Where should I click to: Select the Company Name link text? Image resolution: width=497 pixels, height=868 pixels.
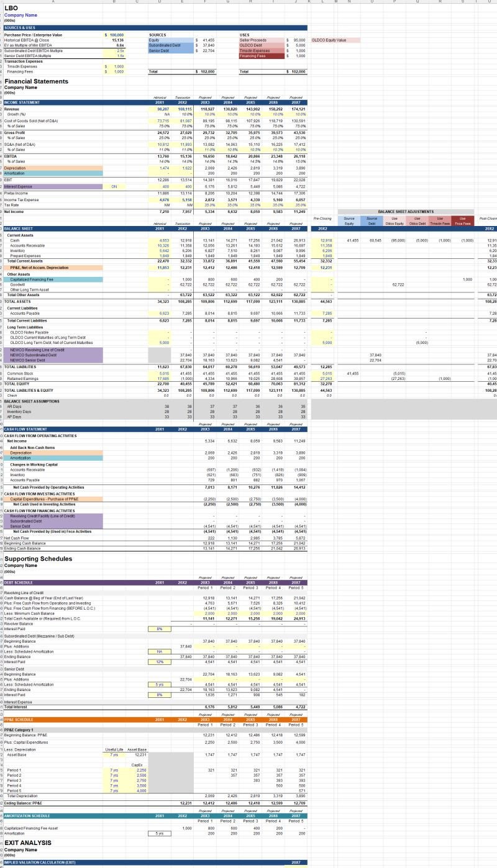20,14
